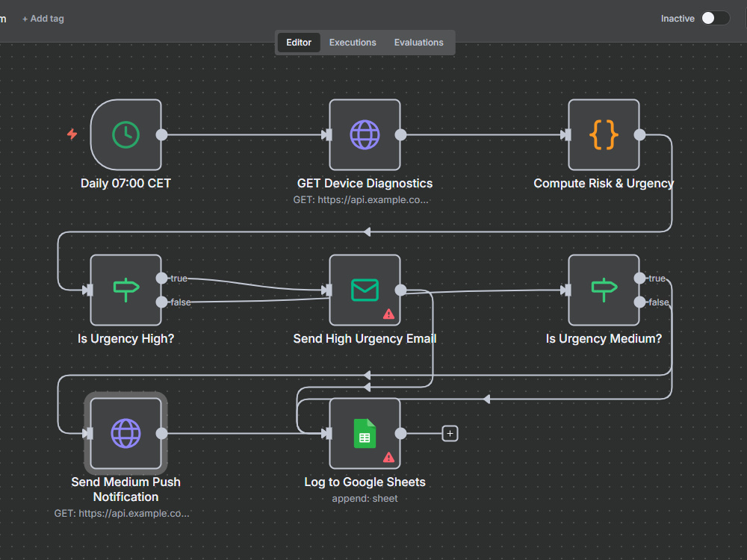
Task: Click warning triangle on Send High Urgency Email
Action: (388, 314)
